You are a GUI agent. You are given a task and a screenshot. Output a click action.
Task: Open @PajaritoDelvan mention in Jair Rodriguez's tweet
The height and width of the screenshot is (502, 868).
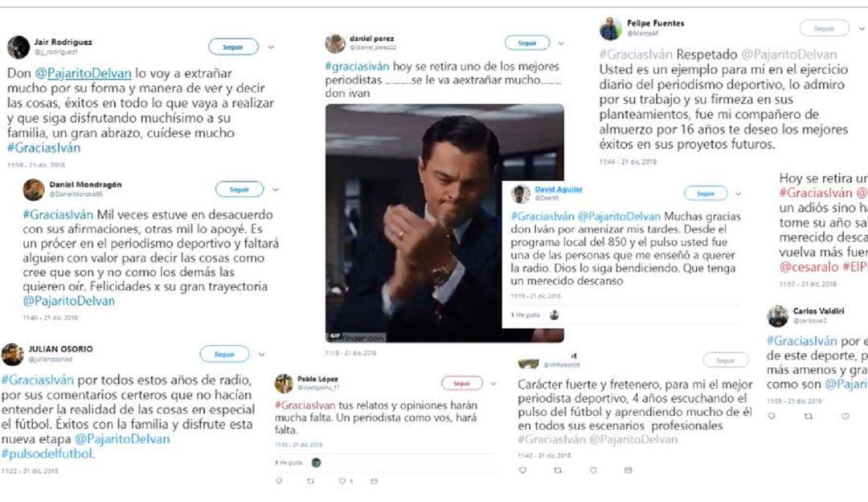(x=90, y=72)
